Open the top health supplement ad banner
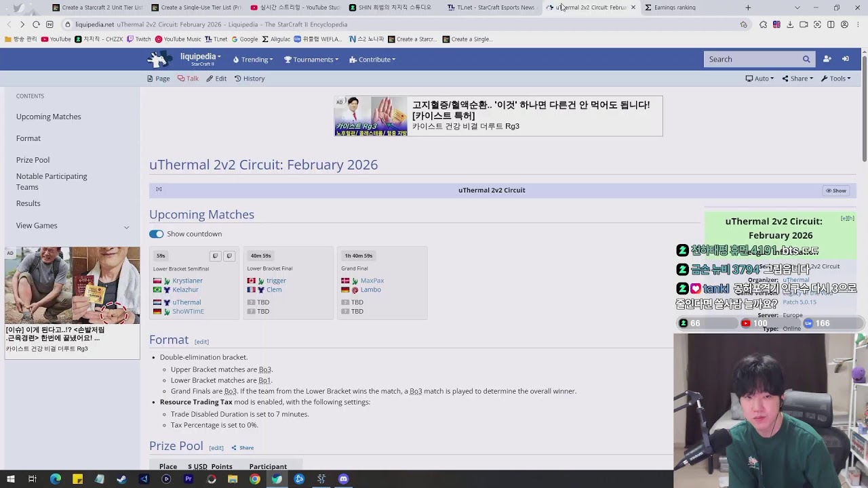Image resolution: width=868 pixels, height=488 pixels. [498, 116]
